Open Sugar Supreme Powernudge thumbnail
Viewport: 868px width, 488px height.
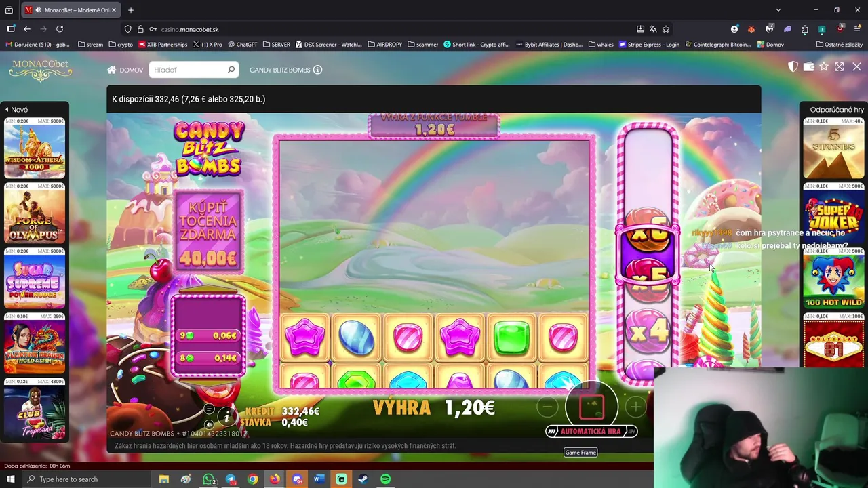pos(35,278)
